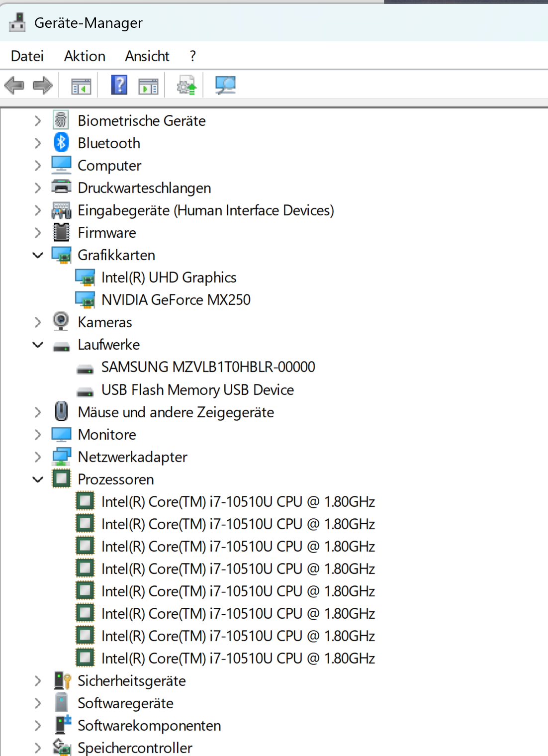The width and height of the screenshot is (548, 756).
Task: Expand the Bluetooth node
Action: click(38, 143)
